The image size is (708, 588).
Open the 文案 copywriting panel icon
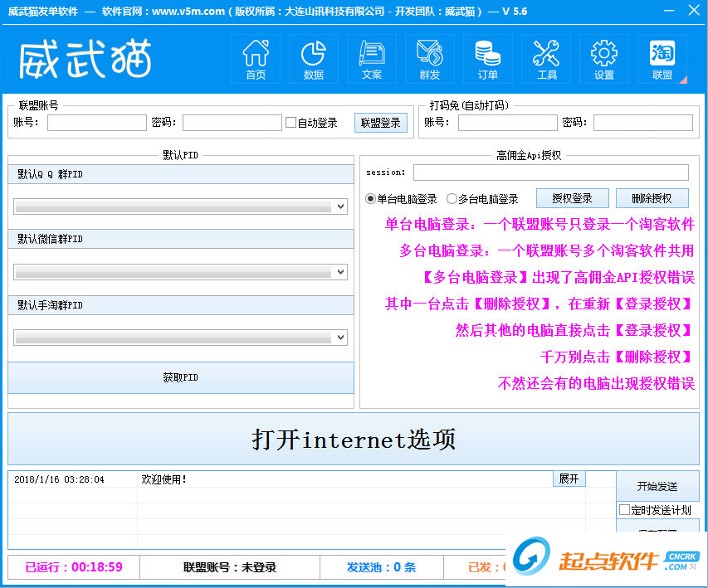(x=371, y=58)
